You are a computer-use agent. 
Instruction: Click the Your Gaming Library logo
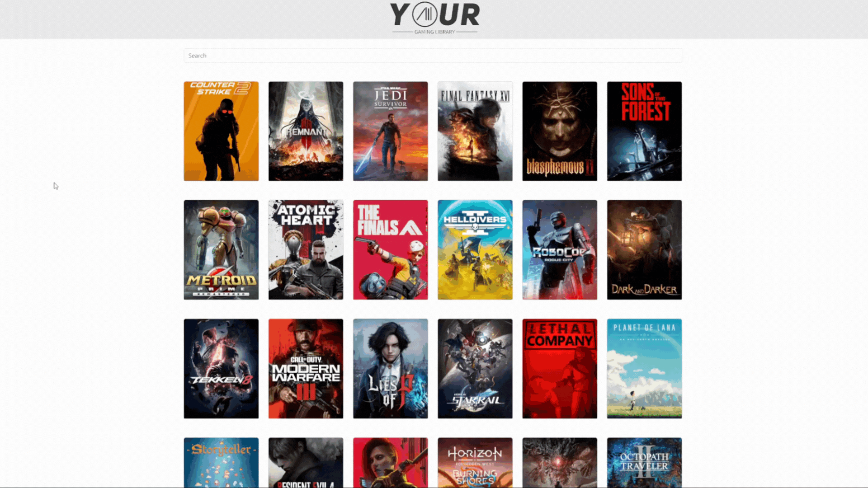pyautogui.click(x=434, y=18)
